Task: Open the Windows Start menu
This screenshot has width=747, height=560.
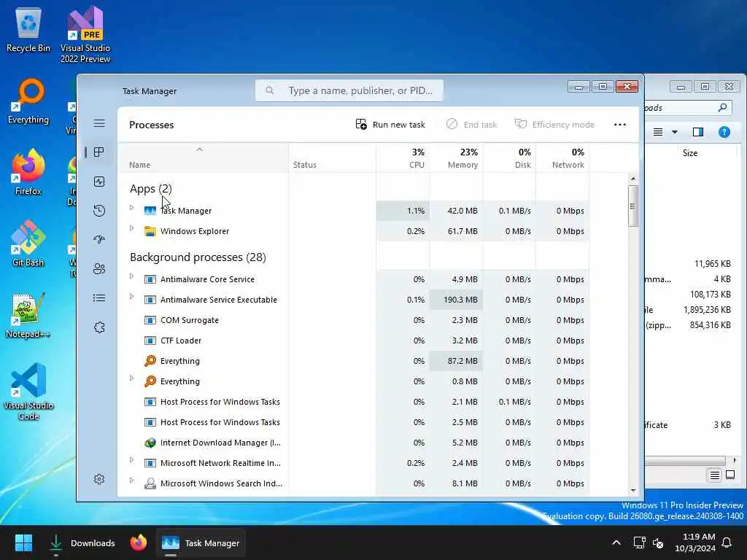Action: (x=23, y=542)
